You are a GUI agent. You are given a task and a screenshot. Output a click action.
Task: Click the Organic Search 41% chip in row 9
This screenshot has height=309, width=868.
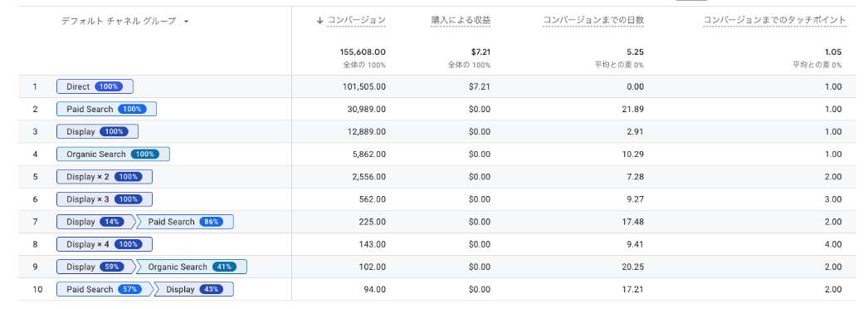click(192, 267)
